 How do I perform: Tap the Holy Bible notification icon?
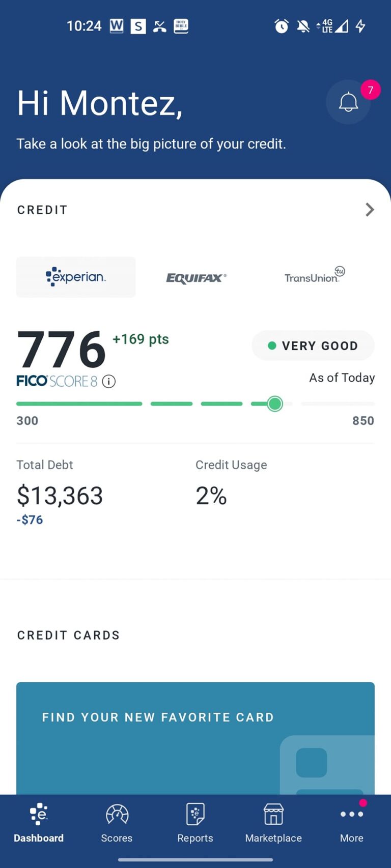pos(181,26)
